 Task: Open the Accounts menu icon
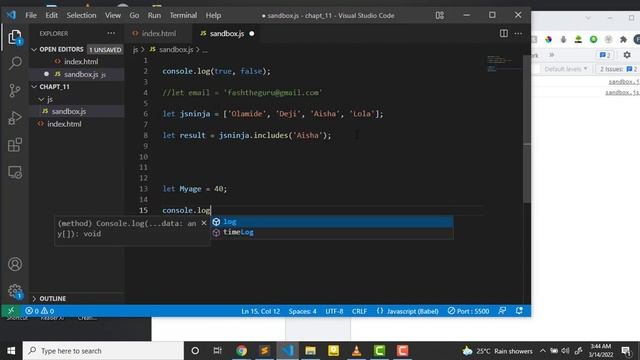[15, 264]
